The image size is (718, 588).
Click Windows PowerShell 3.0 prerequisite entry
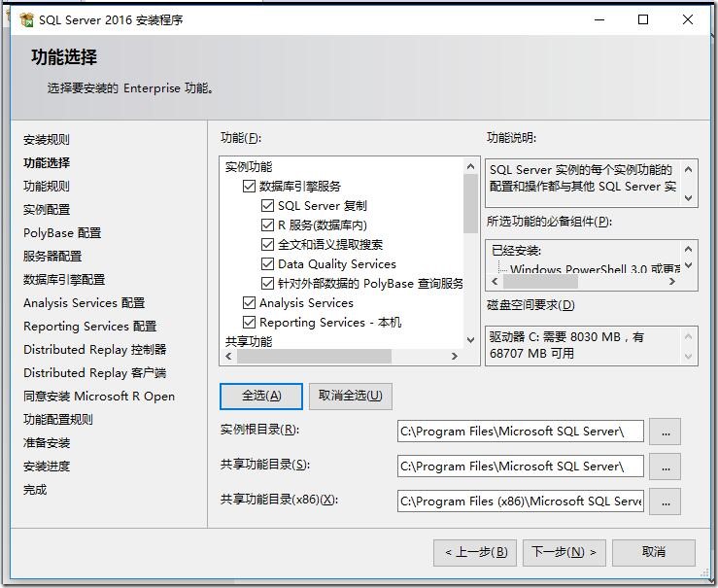(595, 269)
